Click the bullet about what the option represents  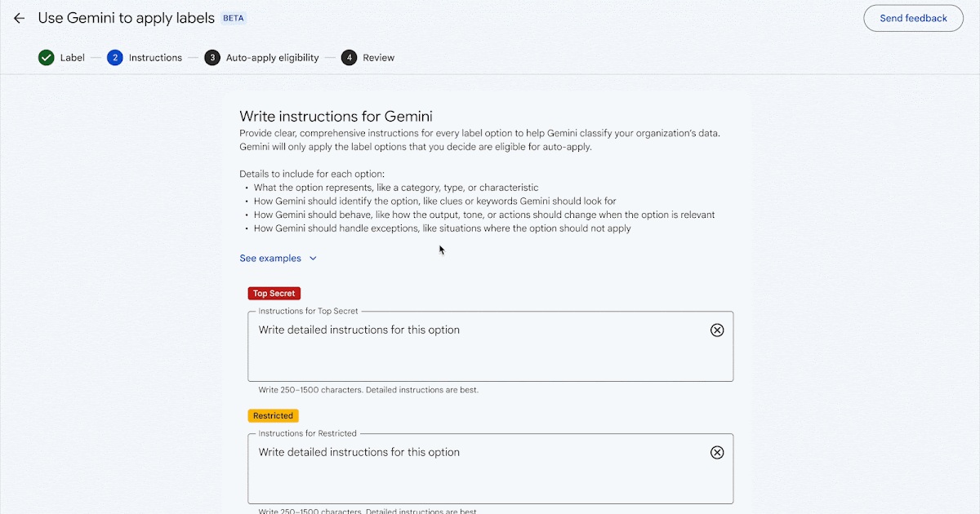(x=396, y=188)
